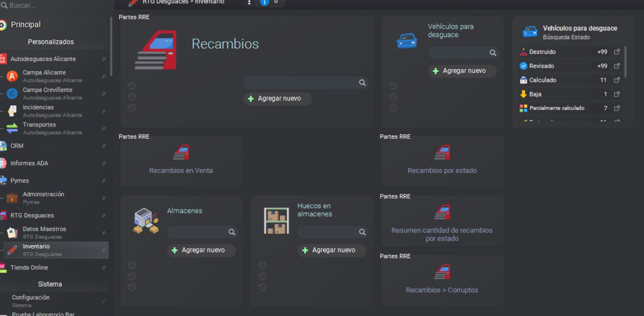The image size is (644, 316).
Task: Pin the Campa Alicante sidebar item
Action: coord(104,77)
